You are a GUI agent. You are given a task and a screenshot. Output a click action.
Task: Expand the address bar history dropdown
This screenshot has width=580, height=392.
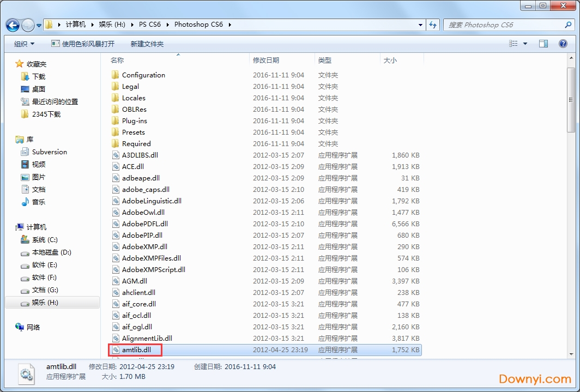pos(420,25)
